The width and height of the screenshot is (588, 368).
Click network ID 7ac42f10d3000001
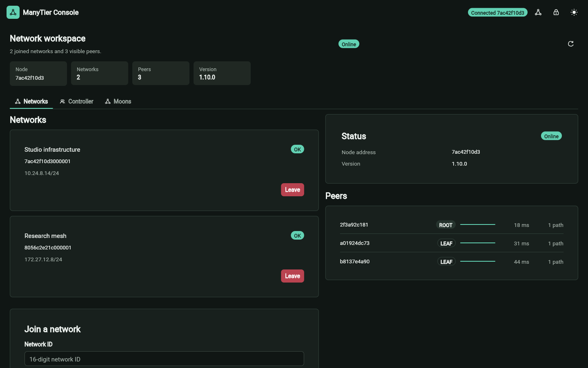point(47,161)
